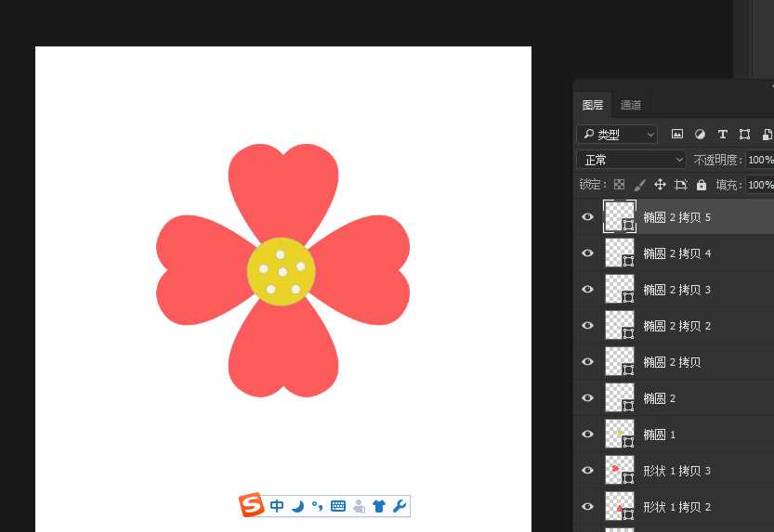Toggle visibility of 椭圆 1 layer

point(587,435)
